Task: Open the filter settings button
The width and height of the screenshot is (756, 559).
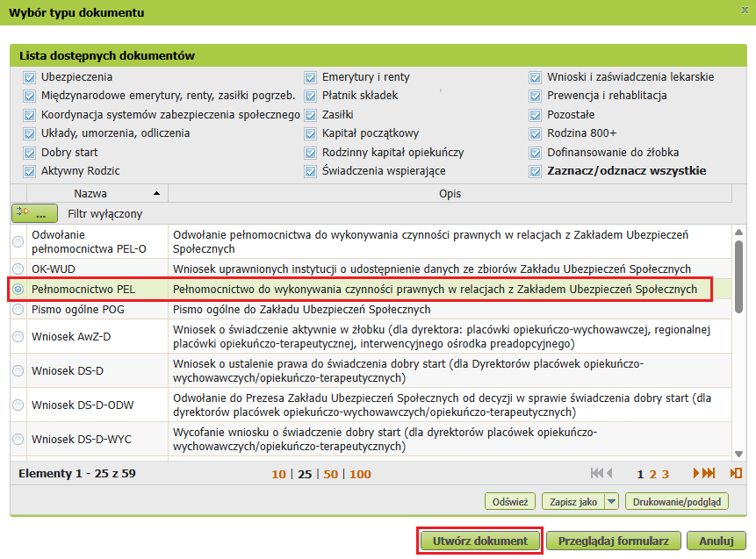Action: (x=34, y=213)
